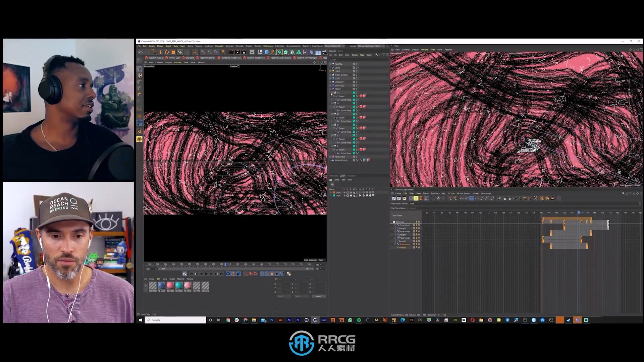Image resolution: width=644 pixels, height=362 pixels.
Task: Toggle Solo for orange Layer
Action: (x=344, y=192)
